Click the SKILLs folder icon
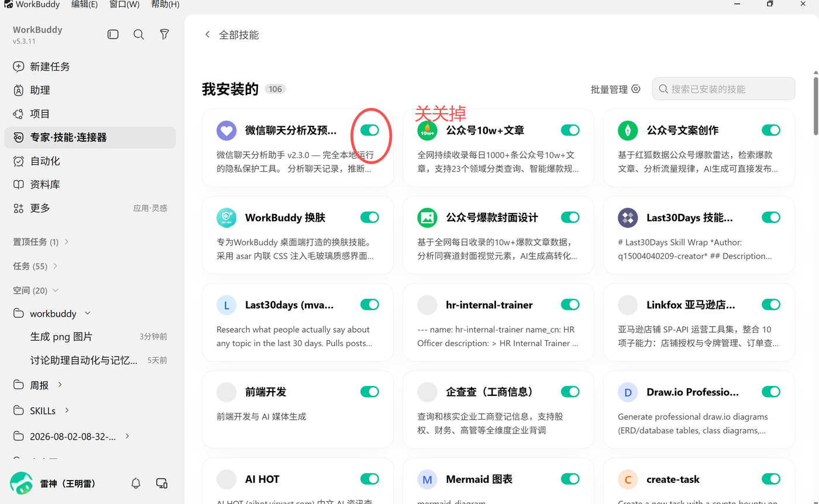The height and width of the screenshot is (504, 819). pyautogui.click(x=19, y=410)
